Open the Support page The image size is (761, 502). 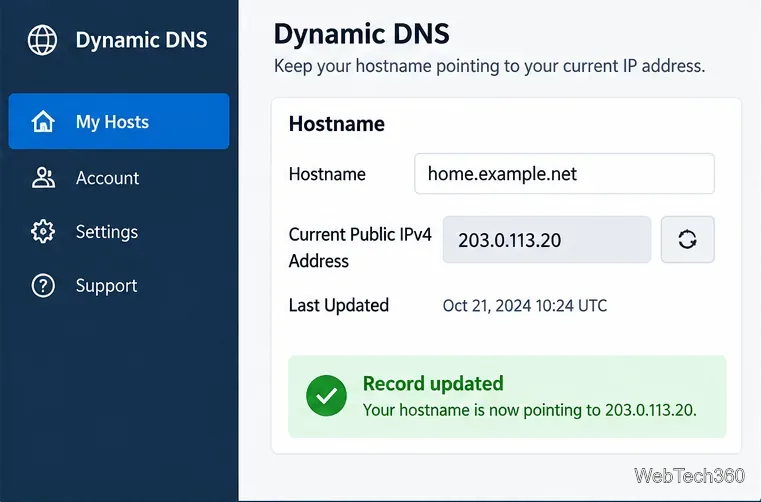point(106,286)
